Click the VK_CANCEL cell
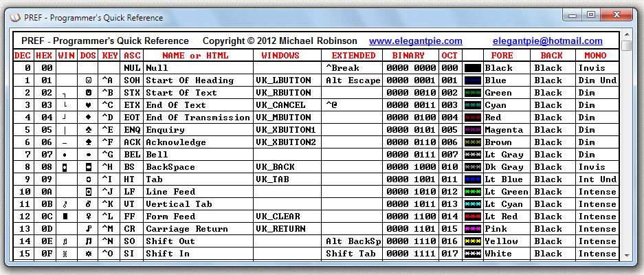The width and height of the screenshot is (644, 275). 287,105
